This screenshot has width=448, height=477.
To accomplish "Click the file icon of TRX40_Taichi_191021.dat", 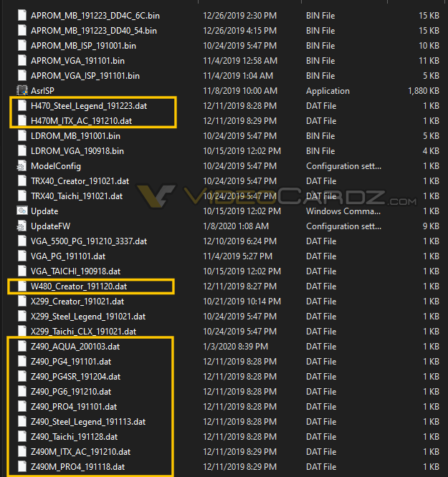I will coord(22,196).
